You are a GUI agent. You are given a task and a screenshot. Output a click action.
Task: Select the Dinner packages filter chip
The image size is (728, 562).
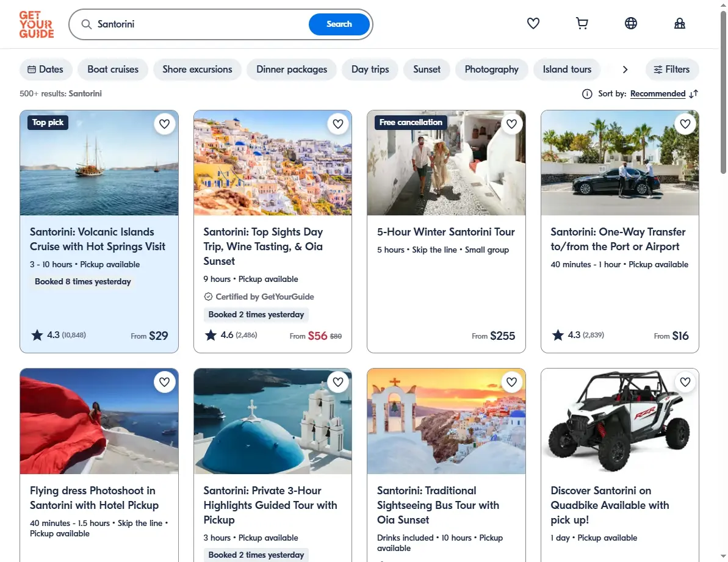(292, 70)
